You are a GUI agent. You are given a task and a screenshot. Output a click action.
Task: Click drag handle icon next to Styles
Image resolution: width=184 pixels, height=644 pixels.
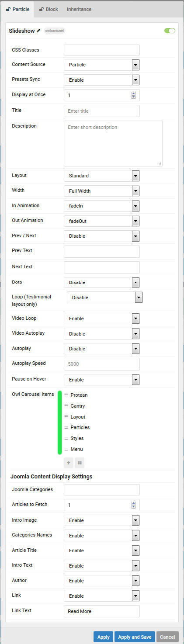pyautogui.click(x=66, y=438)
